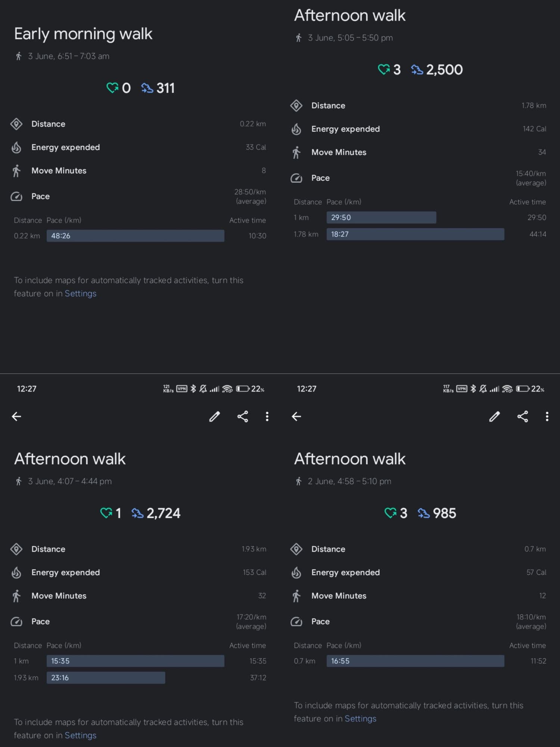Tap the 16:55 pace bar
Viewport: 560px width, 747px height.
tap(415, 661)
